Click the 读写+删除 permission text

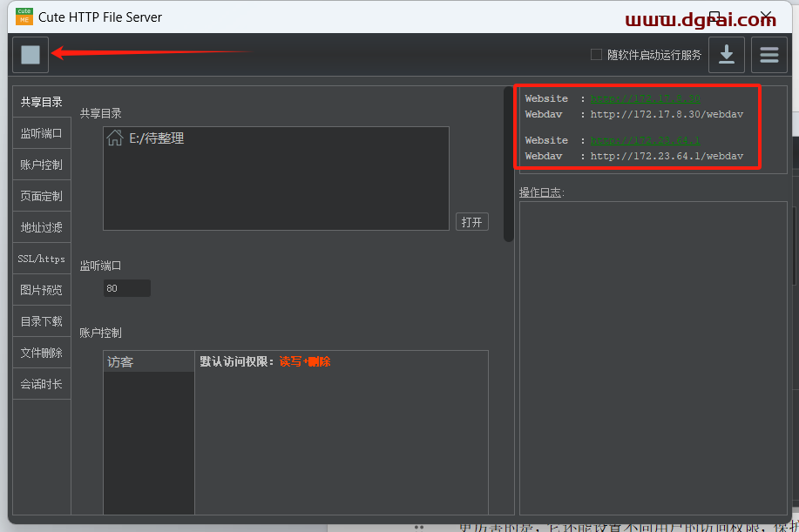point(305,361)
